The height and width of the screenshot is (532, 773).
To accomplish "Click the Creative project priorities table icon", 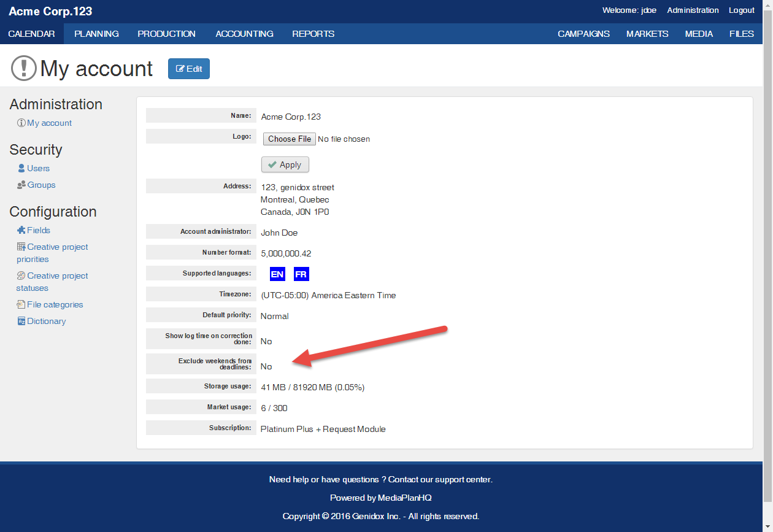I will point(21,247).
